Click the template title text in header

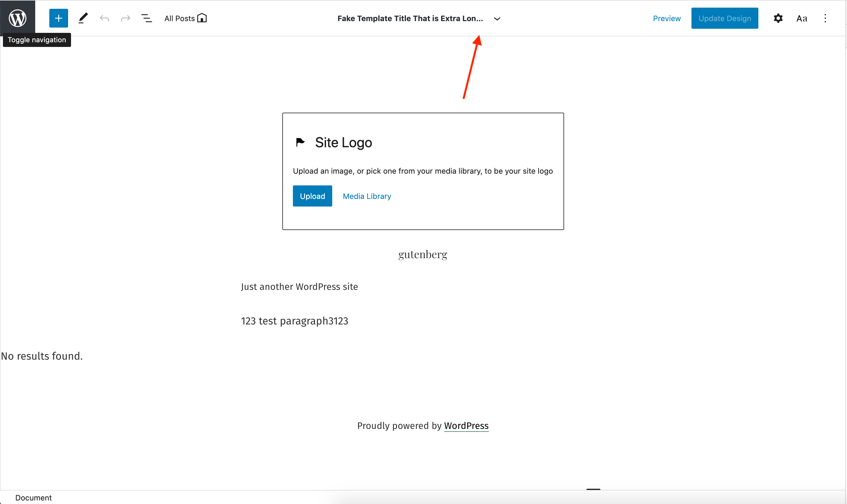click(x=410, y=18)
